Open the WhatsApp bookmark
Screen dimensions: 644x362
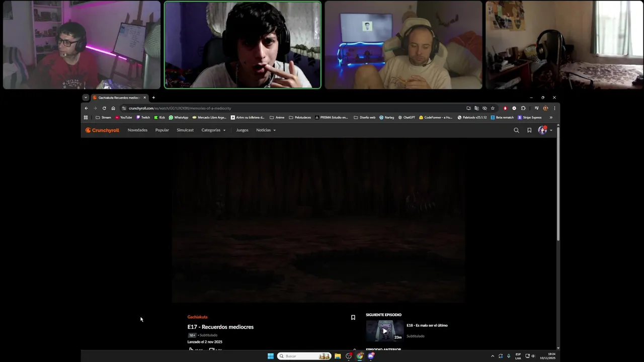[x=179, y=118]
